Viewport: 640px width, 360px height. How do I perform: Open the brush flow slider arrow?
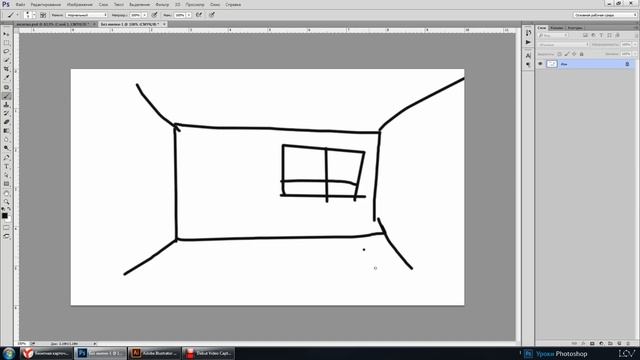(189, 15)
